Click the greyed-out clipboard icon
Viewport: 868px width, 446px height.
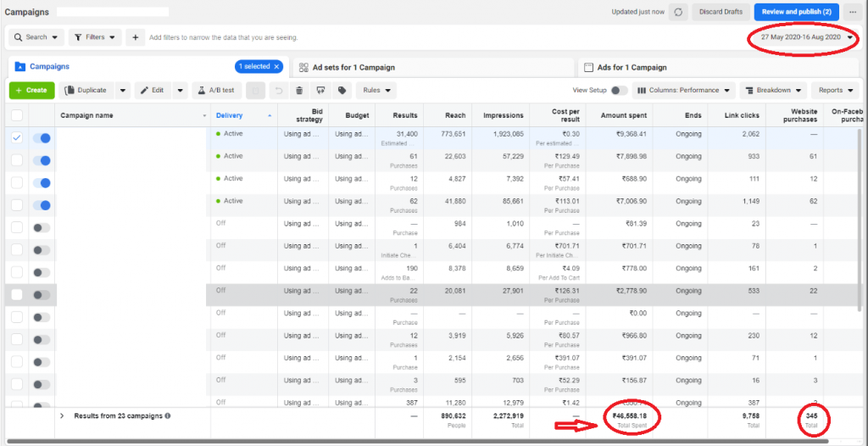pos(254,91)
